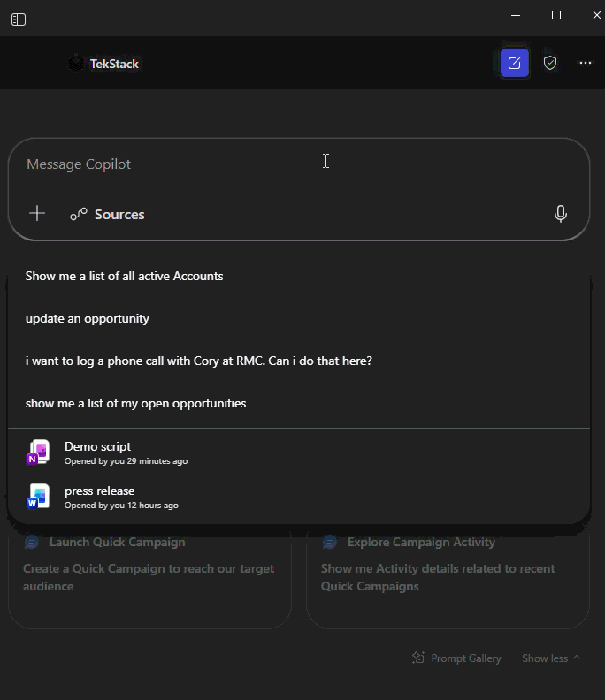Activate the microphone dictation icon
Screen dimensions: 605x700
point(560,214)
